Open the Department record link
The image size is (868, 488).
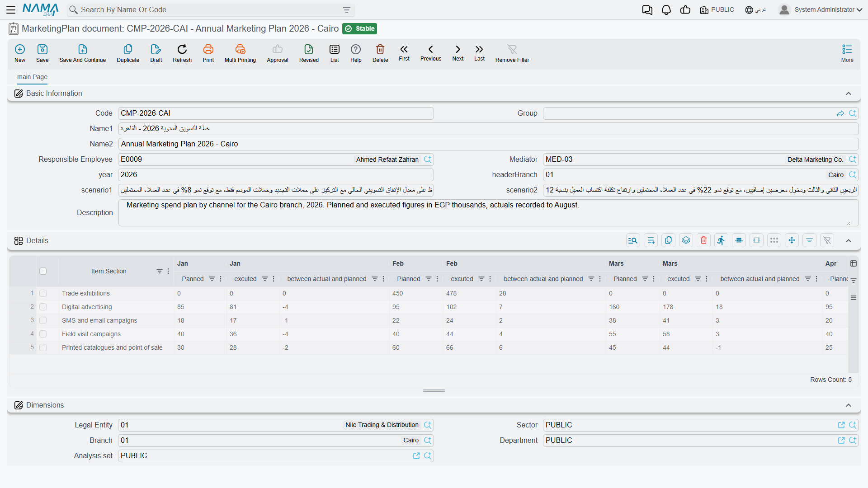click(x=841, y=440)
